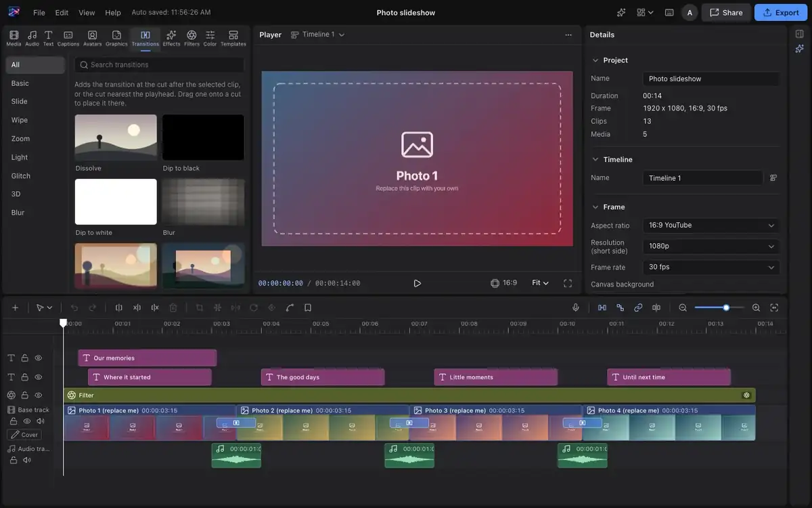Viewport: 812px width, 508px height.
Task: Play the preview in Player
Action: point(417,283)
